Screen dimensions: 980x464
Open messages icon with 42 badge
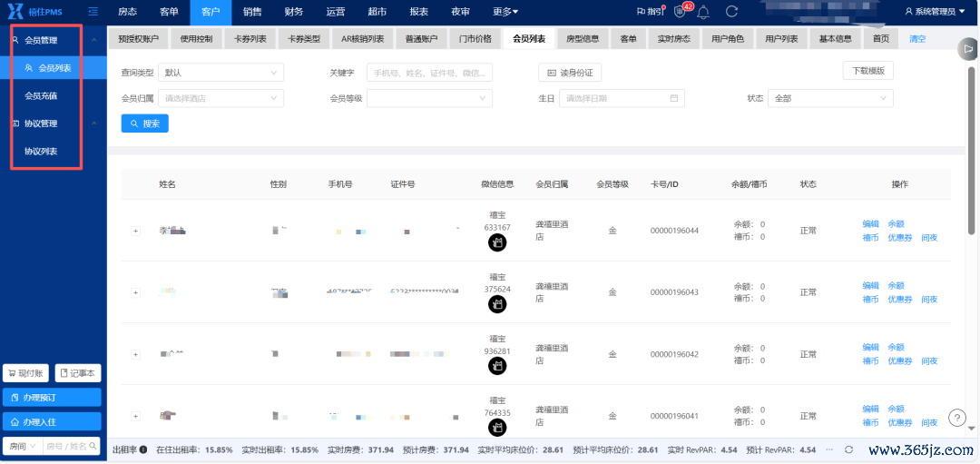tap(681, 12)
